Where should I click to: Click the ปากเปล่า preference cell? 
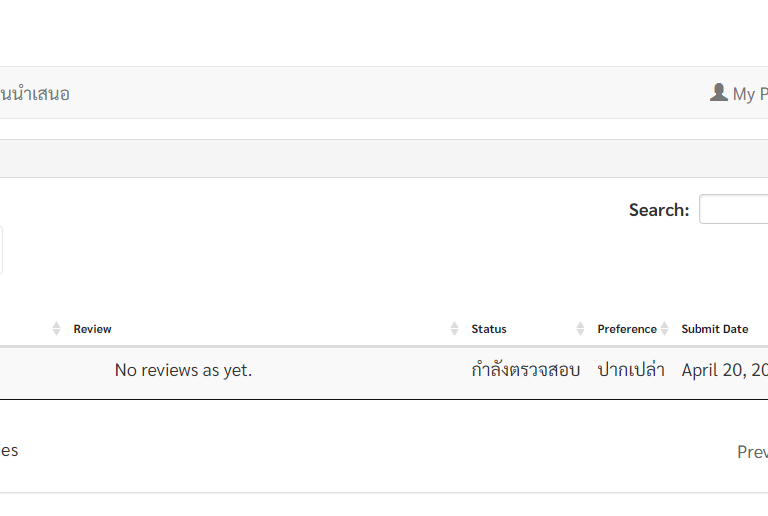(x=631, y=370)
